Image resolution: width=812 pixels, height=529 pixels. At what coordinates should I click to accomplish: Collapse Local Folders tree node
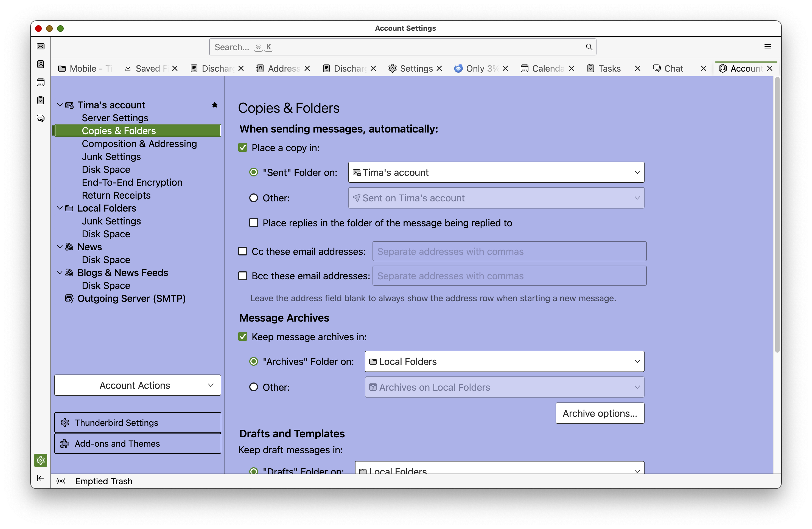coord(60,208)
